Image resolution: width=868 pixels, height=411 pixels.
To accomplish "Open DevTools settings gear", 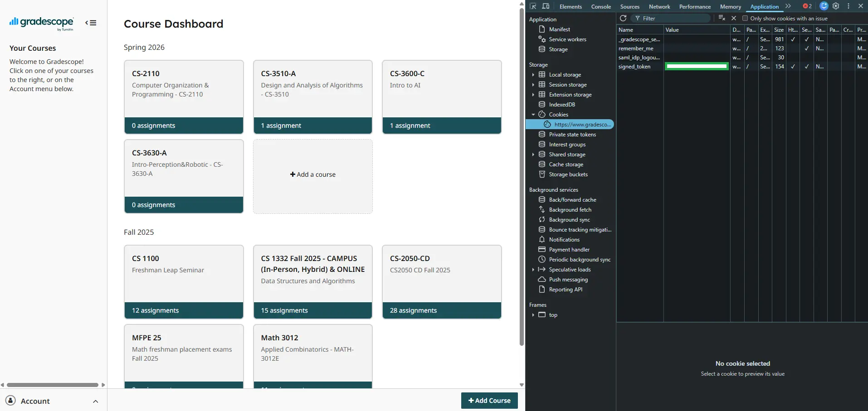I will 836,6.
